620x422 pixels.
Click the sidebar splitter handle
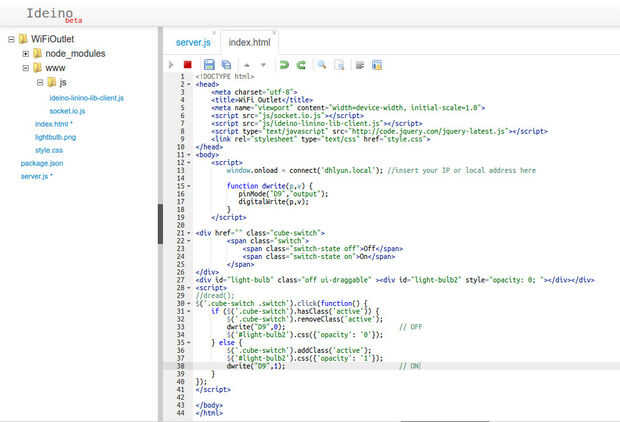click(160, 223)
